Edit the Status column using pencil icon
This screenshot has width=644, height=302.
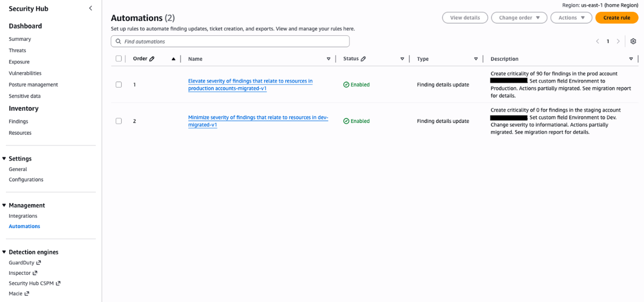pos(364,58)
